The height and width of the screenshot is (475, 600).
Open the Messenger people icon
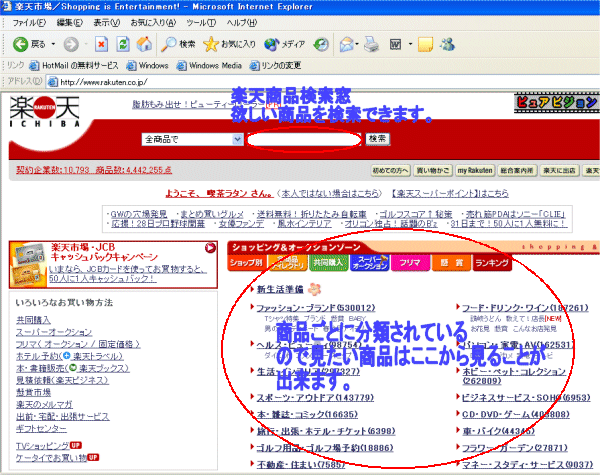coord(447,44)
